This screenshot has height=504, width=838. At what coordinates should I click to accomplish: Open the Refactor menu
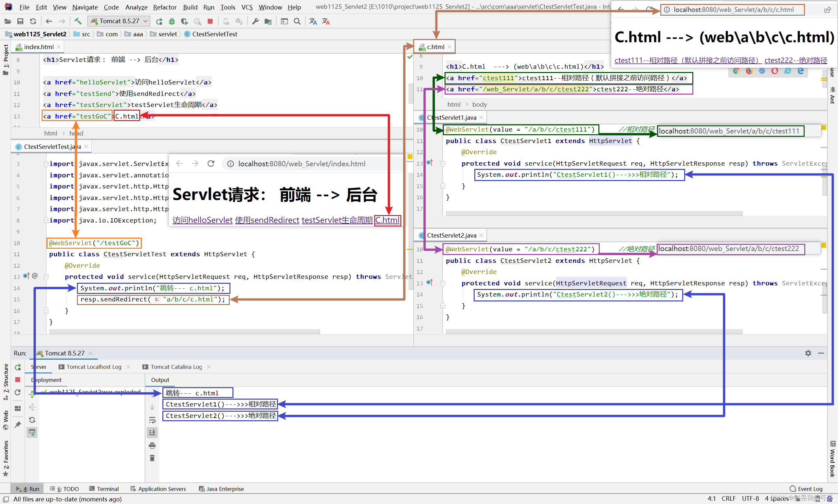point(165,7)
